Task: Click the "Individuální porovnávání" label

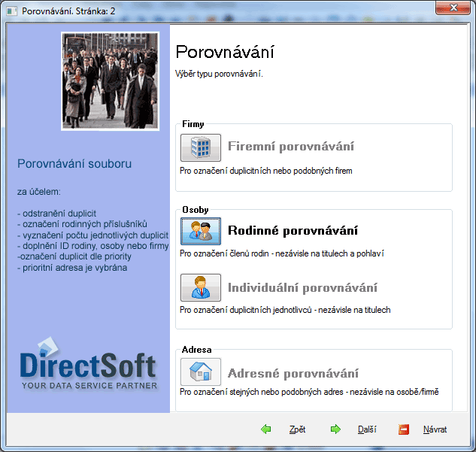Action: pyautogui.click(x=302, y=287)
